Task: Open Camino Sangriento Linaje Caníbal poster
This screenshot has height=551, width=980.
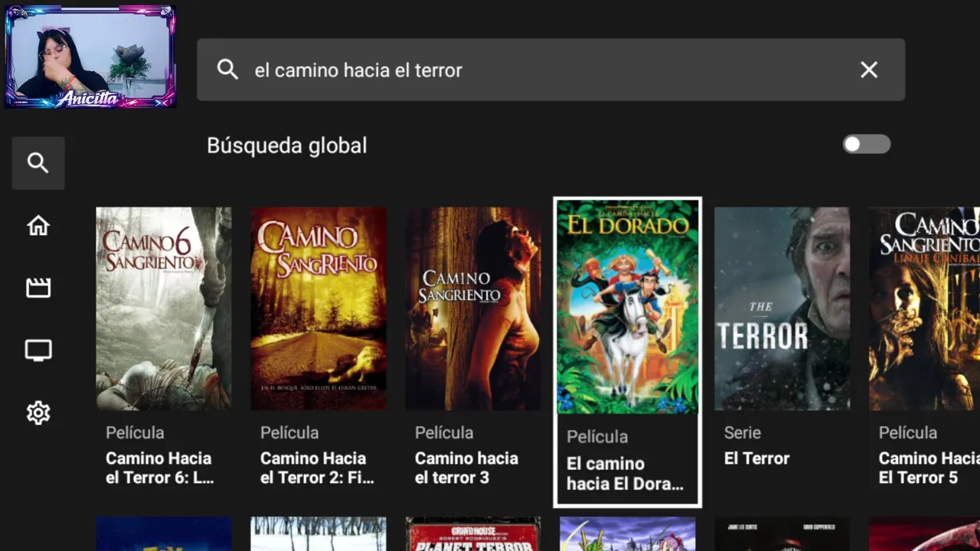Action: click(925, 308)
